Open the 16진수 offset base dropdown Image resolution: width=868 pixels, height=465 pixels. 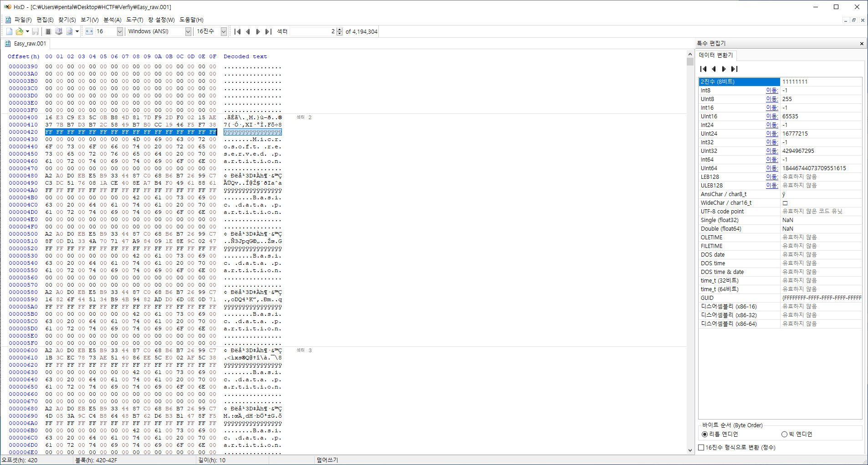[x=224, y=31]
